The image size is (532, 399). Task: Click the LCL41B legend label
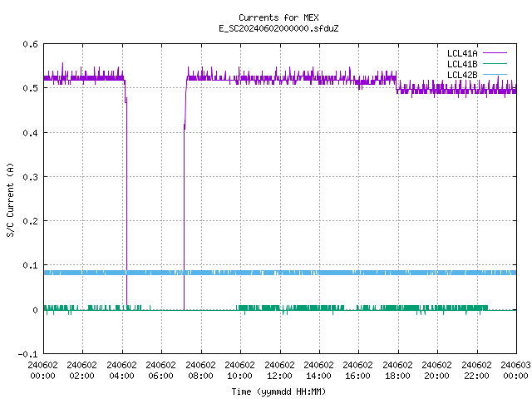[462, 64]
